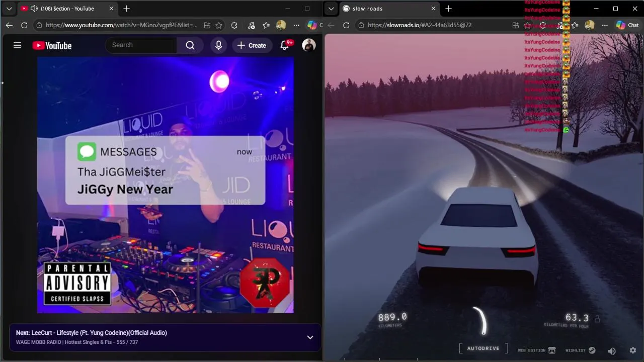The image size is (644, 362).
Task: Focus the YouTube search field
Action: pyautogui.click(x=141, y=45)
